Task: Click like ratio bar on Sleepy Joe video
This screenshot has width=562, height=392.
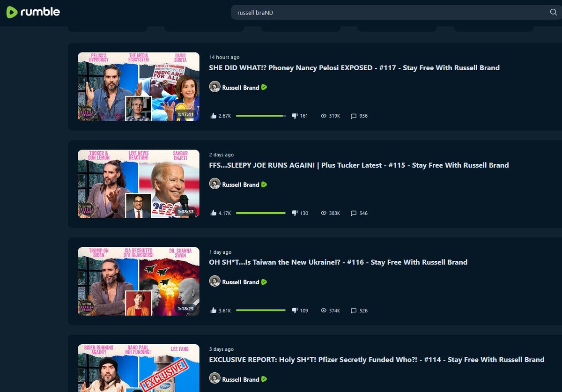Action: click(261, 213)
